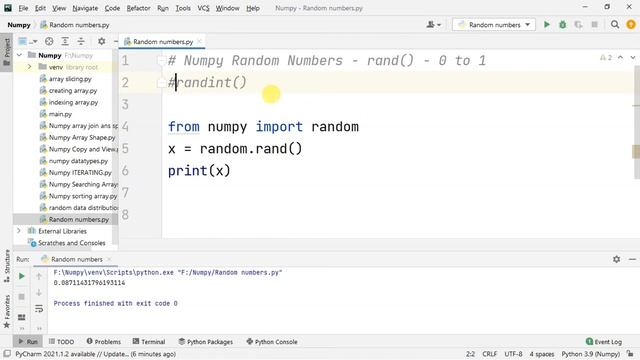Screen dimensions: 640x360
Task: Open indexing array.py file
Action: click(x=73, y=102)
